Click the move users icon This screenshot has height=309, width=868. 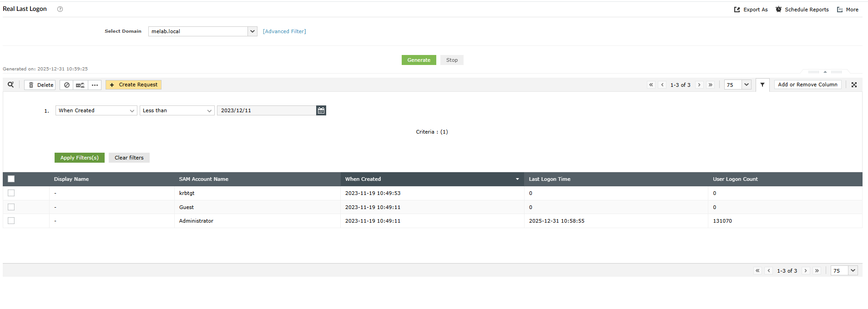point(80,85)
